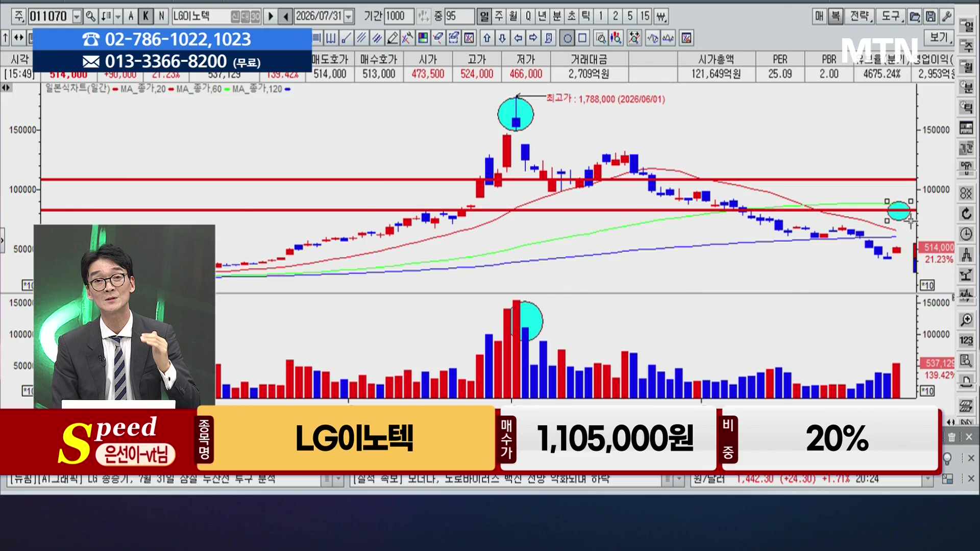Click the save diskette icon
980x551 pixels.
930,16
